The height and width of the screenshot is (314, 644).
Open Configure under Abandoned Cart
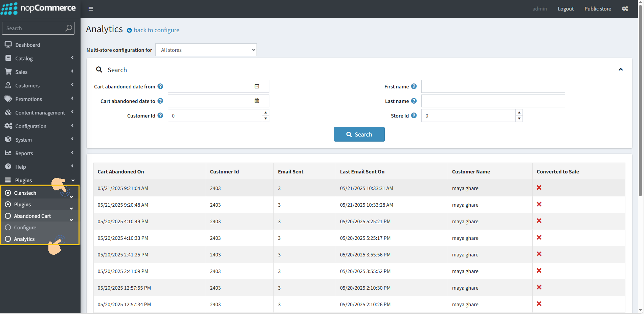[25, 227]
